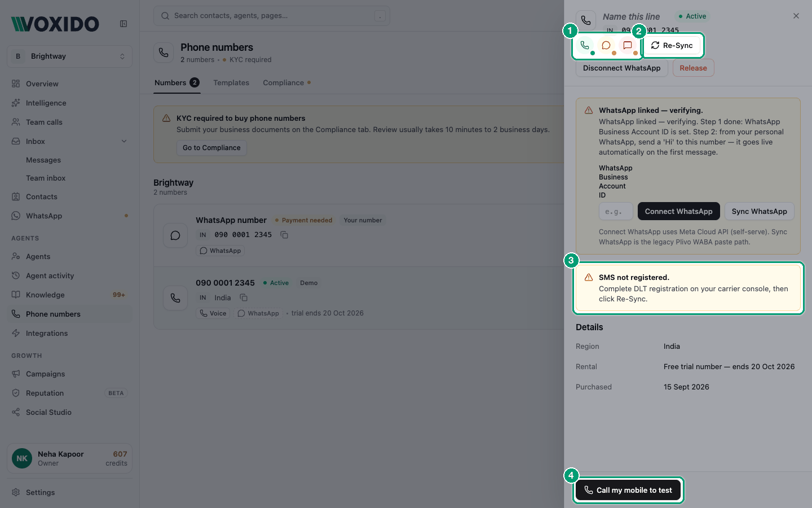Close the phone number details panel
The width and height of the screenshot is (812, 508).
coord(796,16)
